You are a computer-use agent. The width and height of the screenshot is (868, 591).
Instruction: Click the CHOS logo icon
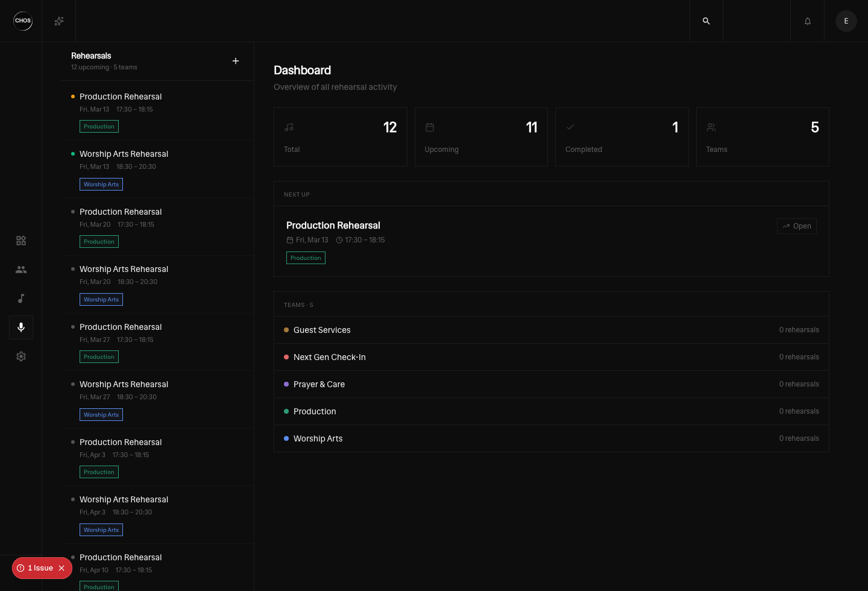click(x=23, y=21)
